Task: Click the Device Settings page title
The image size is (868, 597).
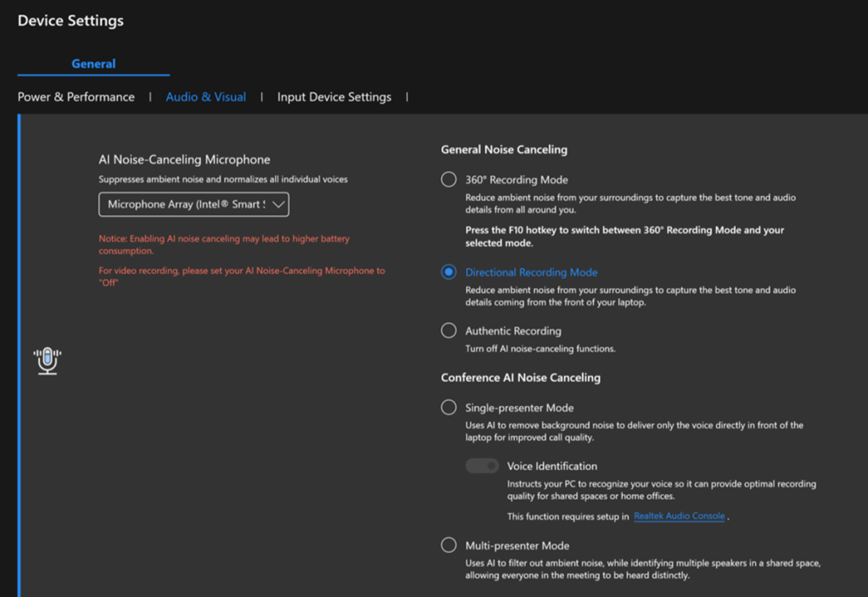Action: pyautogui.click(x=70, y=21)
